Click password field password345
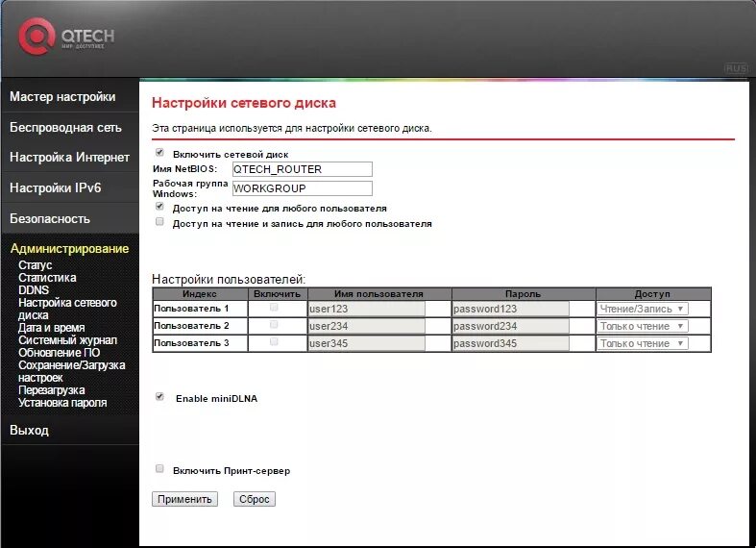The height and width of the screenshot is (548, 756). click(x=511, y=343)
